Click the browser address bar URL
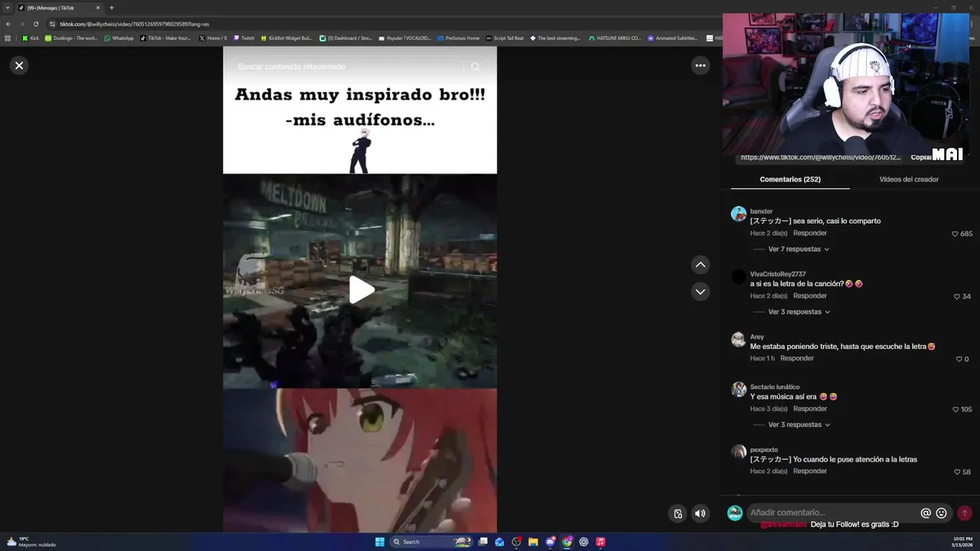The height and width of the screenshot is (551, 980). tap(135, 24)
